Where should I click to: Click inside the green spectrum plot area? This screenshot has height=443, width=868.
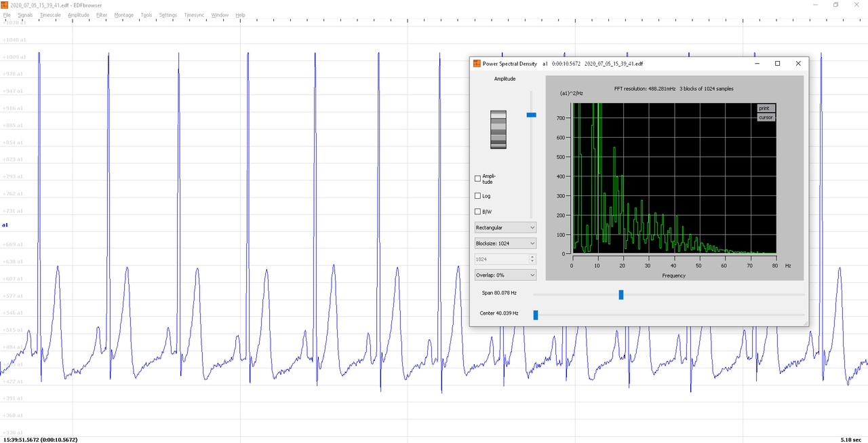point(675,178)
